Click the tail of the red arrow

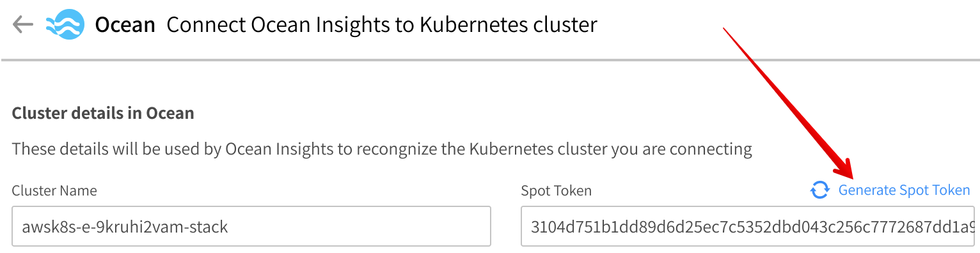point(725,30)
